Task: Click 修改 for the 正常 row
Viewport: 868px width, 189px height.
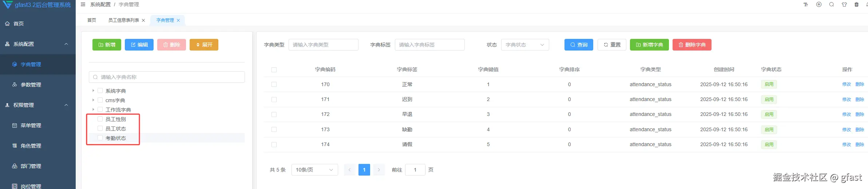Action: click(847, 84)
